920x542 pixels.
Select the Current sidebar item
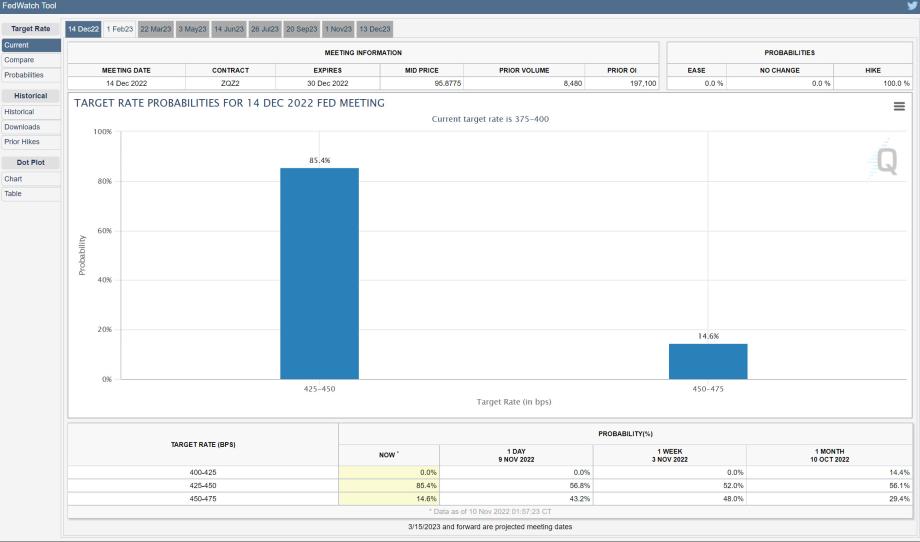(x=17, y=45)
